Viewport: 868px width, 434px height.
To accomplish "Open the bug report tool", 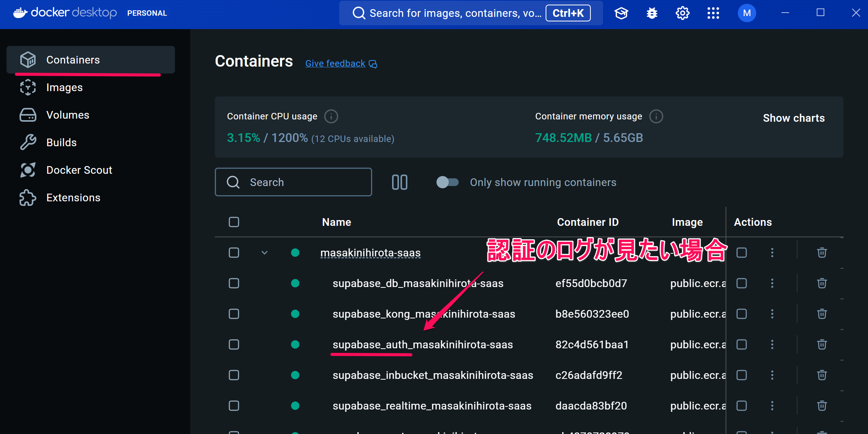I will pyautogui.click(x=651, y=13).
